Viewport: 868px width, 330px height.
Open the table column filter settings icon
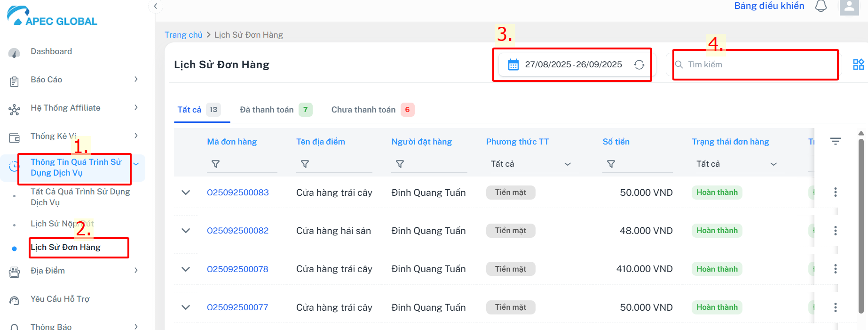tap(835, 141)
